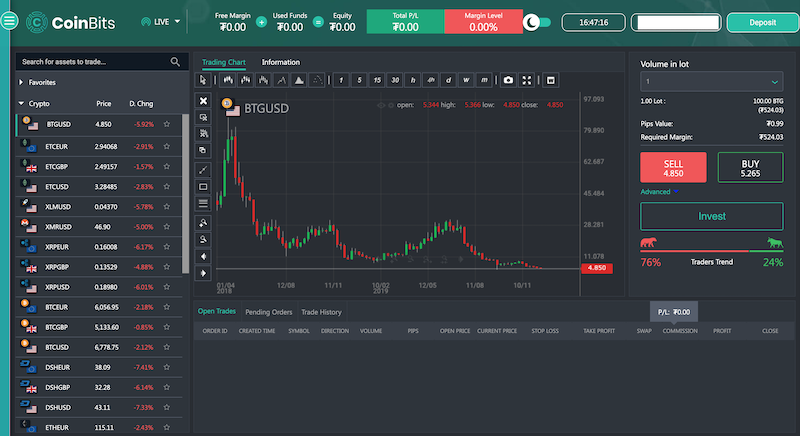Screen dimensions: 800x436
Task: Click the window layout icon after fullscreen
Action: coord(551,80)
